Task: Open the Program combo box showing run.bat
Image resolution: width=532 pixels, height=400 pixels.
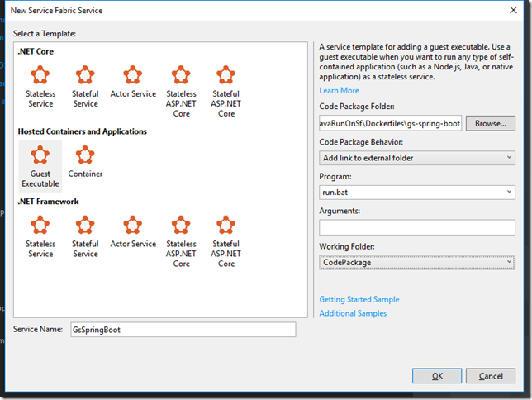Action: pos(417,193)
